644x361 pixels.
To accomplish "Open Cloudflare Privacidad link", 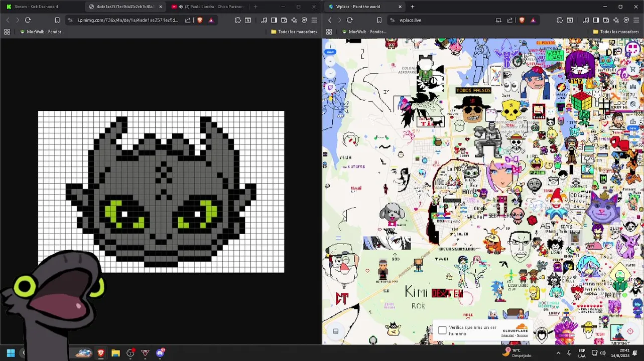I will 507,335.
